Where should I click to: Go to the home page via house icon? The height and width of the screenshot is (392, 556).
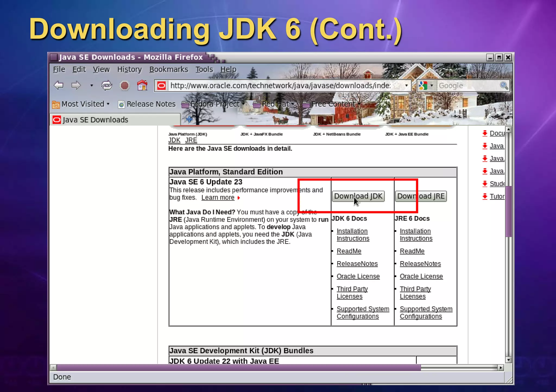[142, 85]
